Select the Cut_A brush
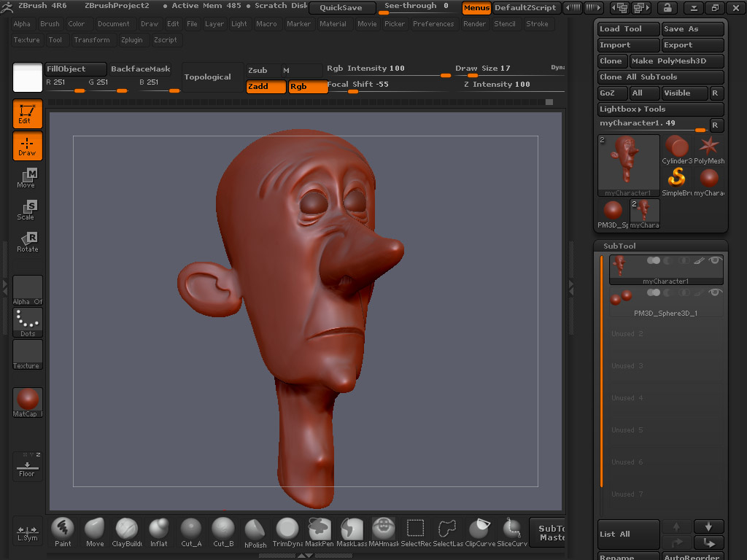This screenshot has width=747, height=560. (191, 532)
